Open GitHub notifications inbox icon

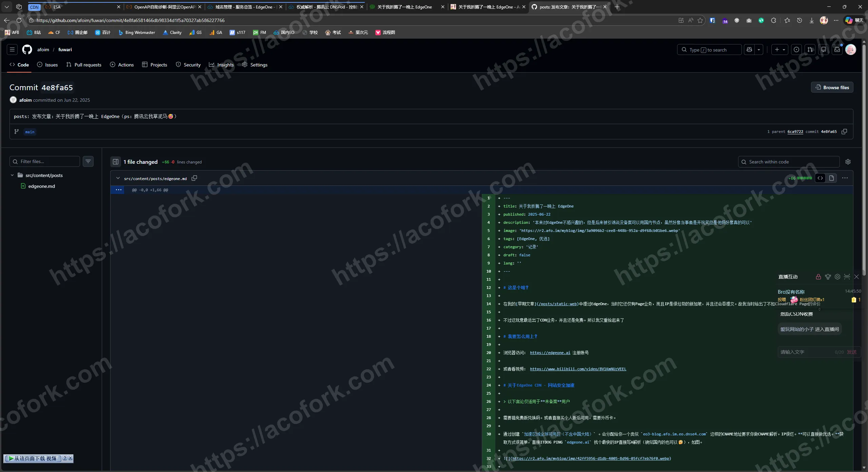[x=837, y=50]
